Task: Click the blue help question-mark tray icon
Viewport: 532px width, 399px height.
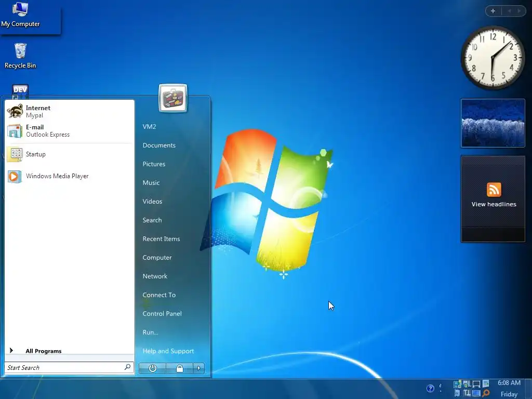Action: click(x=430, y=388)
